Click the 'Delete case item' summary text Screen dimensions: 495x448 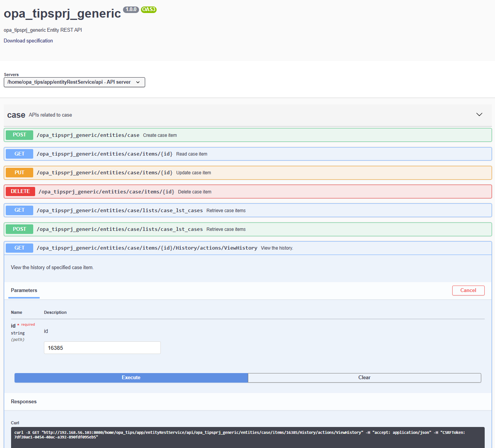click(195, 192)
